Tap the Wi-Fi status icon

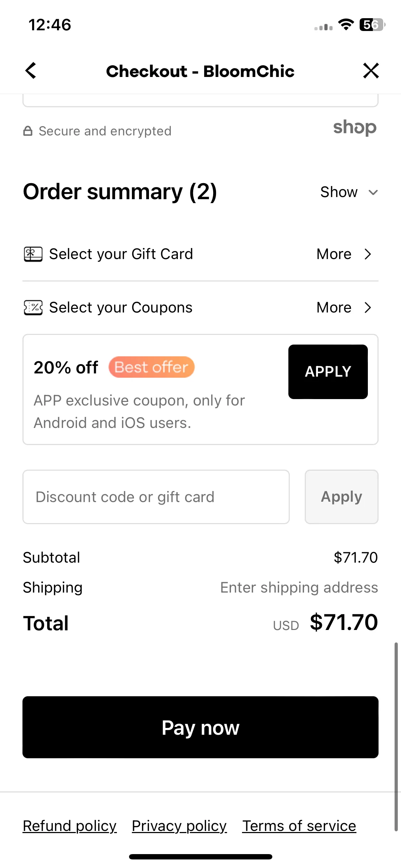coord(346,25)
